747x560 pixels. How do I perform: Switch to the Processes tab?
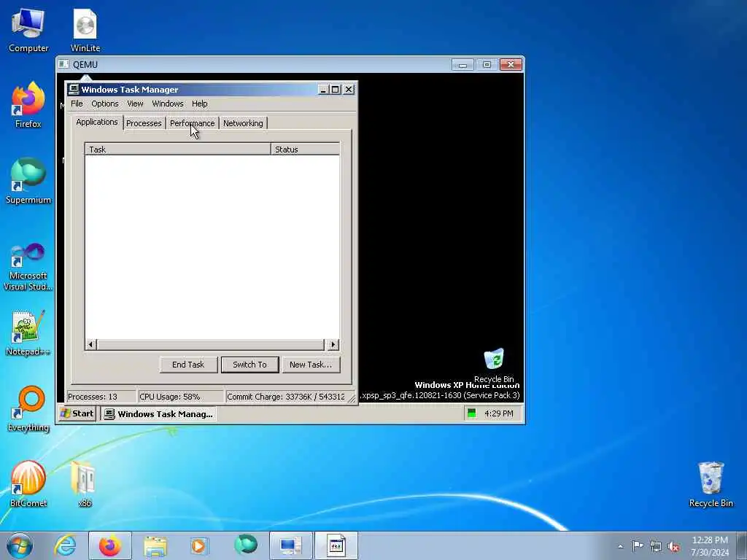pyautogui.click(x=144, y=122)
